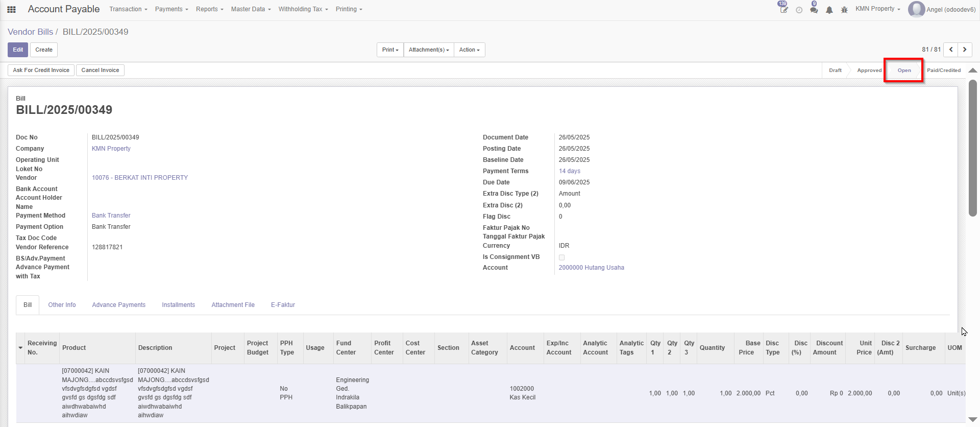Go to previous record with left arrow
Screen dimensions: 980x427
point(951,50)
